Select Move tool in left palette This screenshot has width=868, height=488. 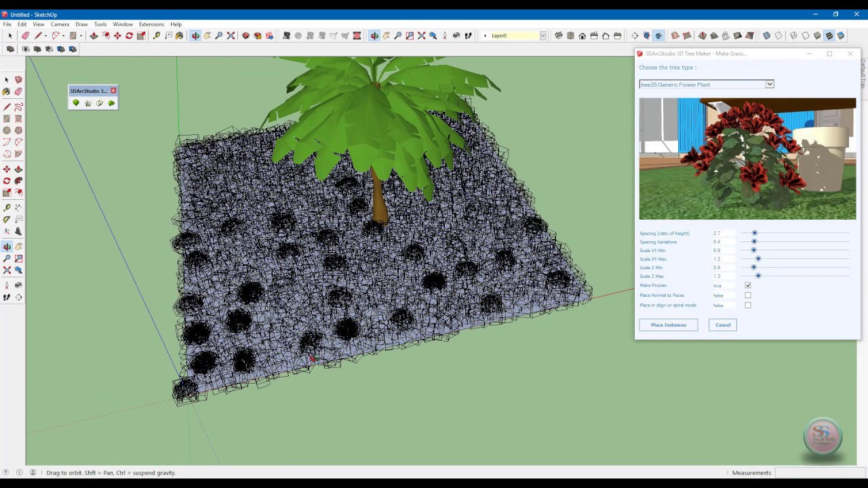tap(7, 169)
